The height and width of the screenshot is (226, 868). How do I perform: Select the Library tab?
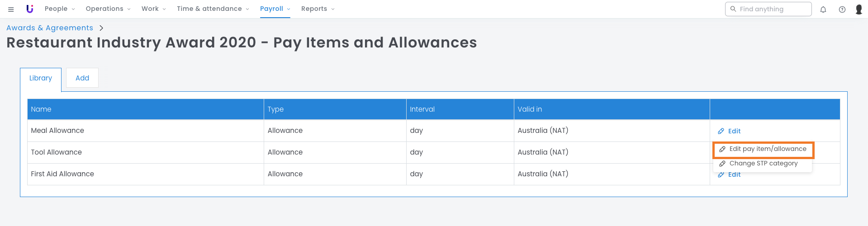coord(41,78)
